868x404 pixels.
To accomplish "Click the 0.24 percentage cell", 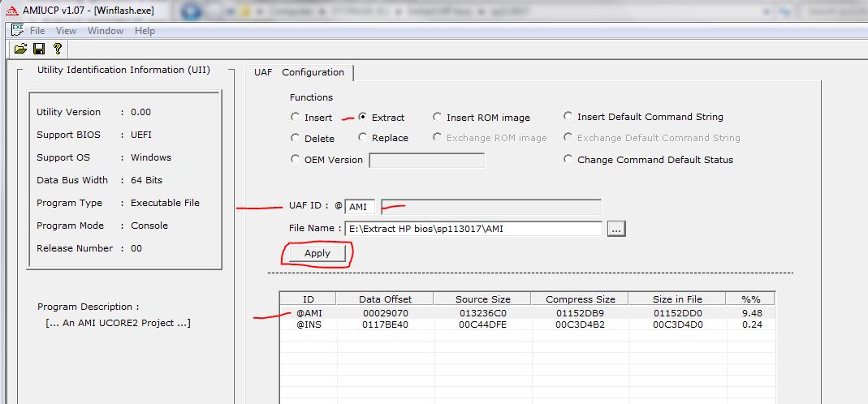I will click(752, 324).
